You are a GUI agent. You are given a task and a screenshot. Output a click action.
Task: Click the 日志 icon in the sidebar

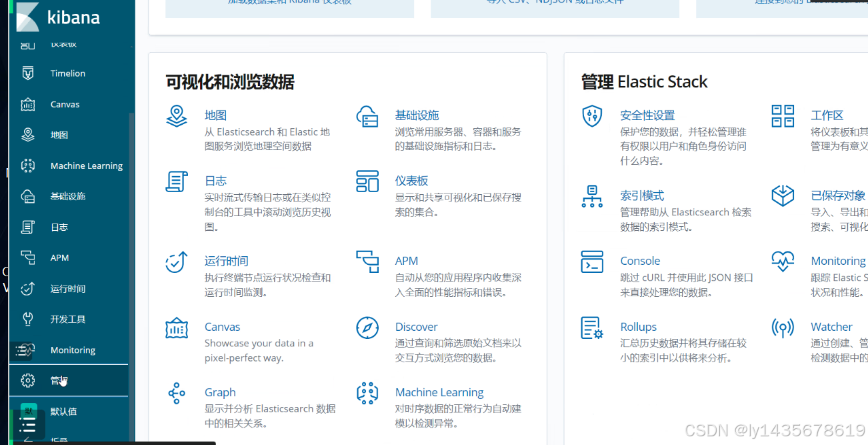pyautogui.click(x=27, y=227)
